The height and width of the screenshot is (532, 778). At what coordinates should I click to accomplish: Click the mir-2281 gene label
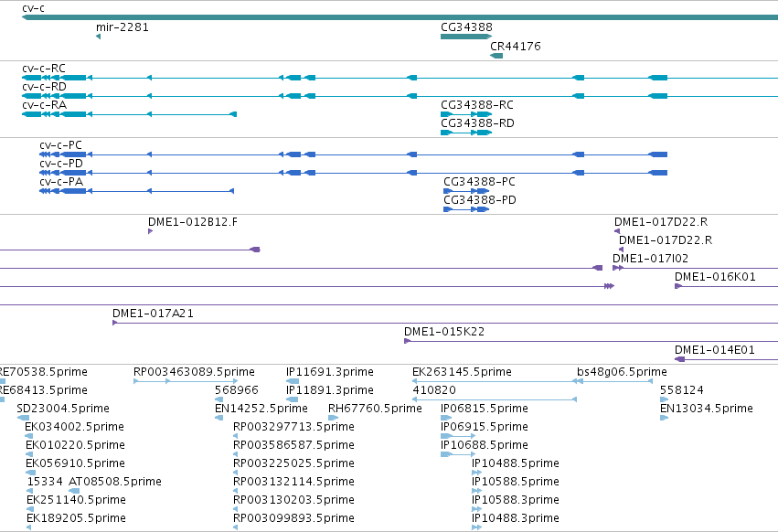coord(123,27)
